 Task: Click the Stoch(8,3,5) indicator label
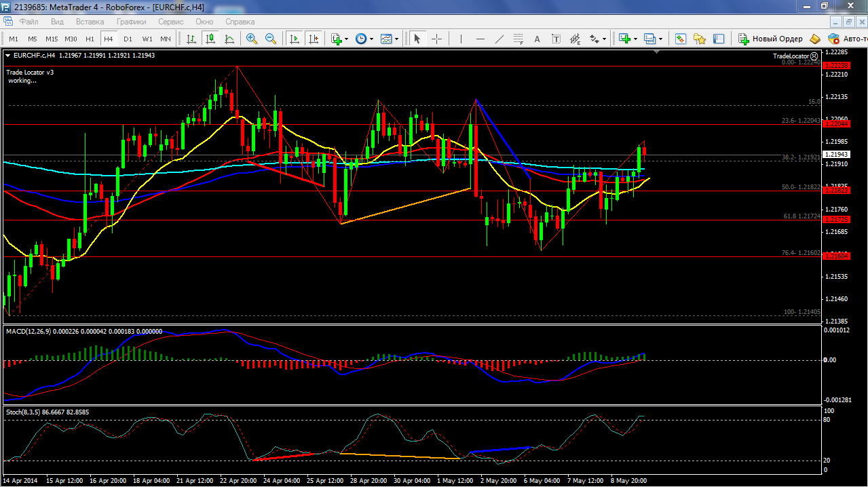click(22, 412)
